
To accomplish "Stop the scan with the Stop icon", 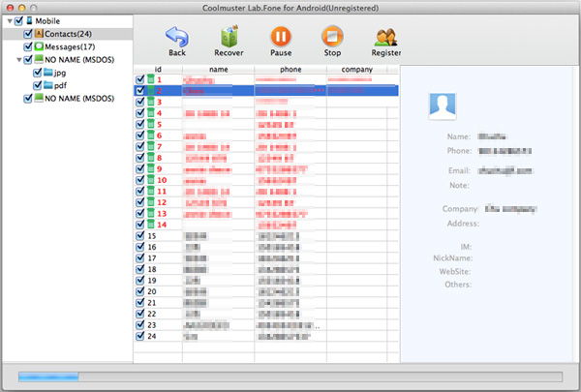I will [332, 37].
